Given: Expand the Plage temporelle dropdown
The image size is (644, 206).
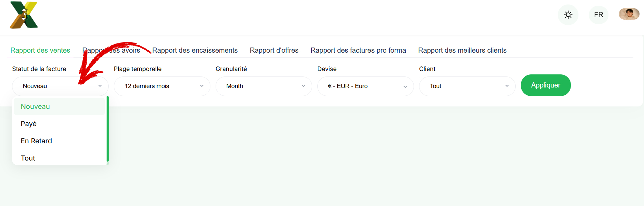Looking at the screenshot, I should tap(162, 86).
